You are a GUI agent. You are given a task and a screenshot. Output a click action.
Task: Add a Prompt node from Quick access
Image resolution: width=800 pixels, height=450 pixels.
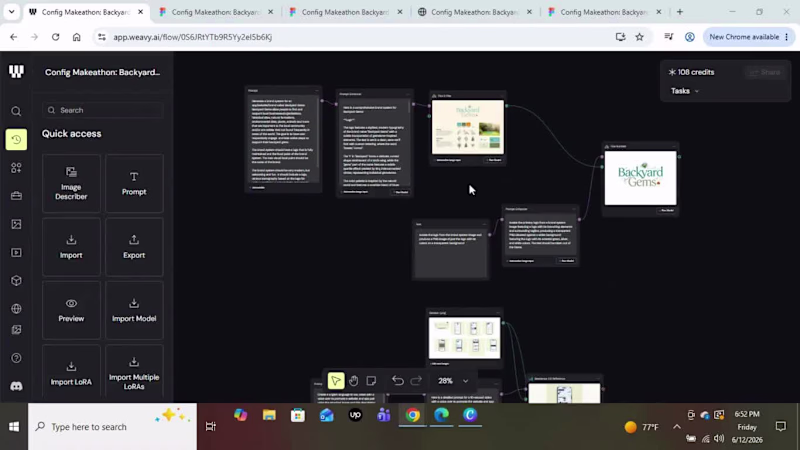click(x=134, y=184)
